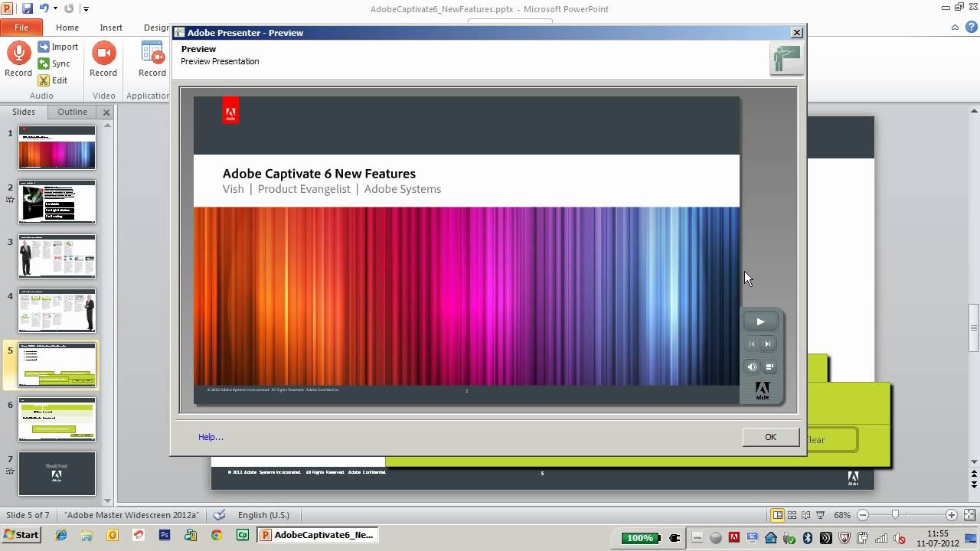This screenshot has height=551, width=980.
Task: Click the Redo icon in the quick access toolbar
Action: [x=69, y=8]
